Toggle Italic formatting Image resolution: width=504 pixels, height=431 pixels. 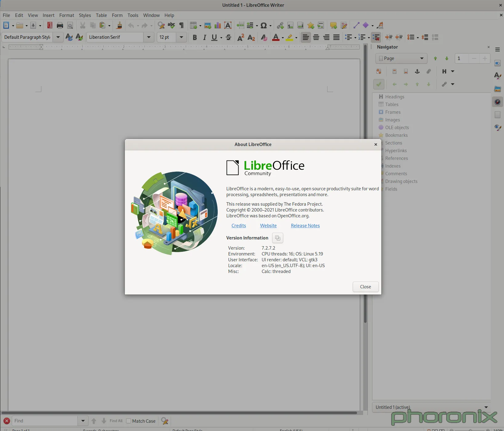205,38
